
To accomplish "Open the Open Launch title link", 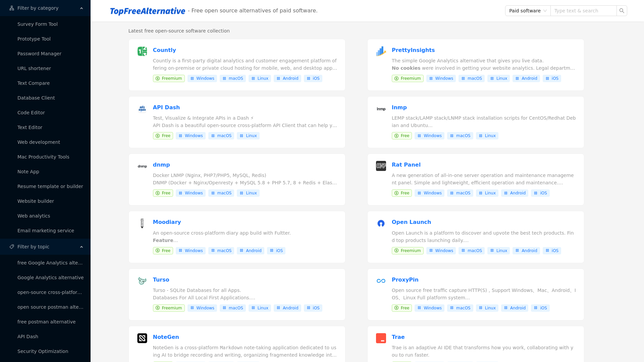I will tap(411, 222).
